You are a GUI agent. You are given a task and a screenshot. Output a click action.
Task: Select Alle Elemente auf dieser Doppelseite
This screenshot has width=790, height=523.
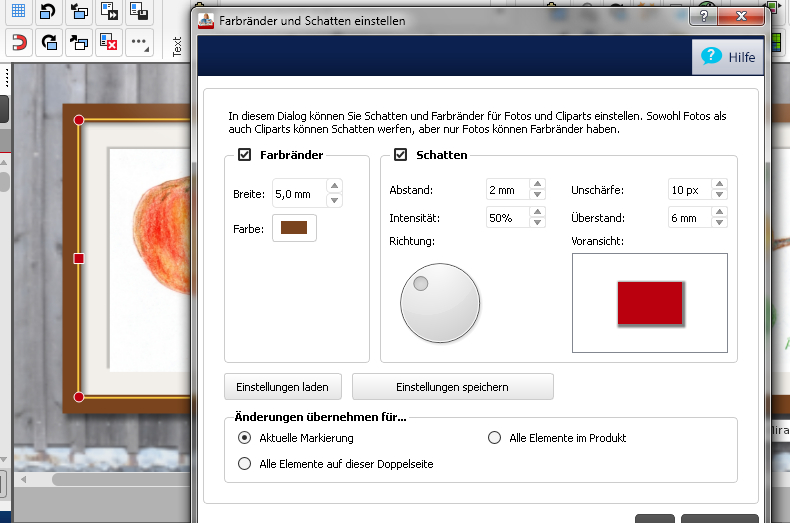coord(244,464)
